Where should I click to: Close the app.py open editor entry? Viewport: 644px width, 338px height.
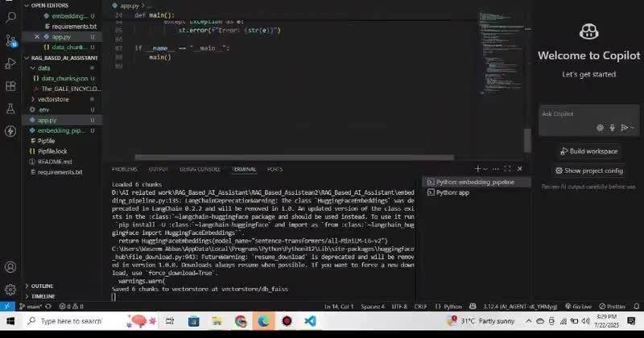tap(37, 36)
